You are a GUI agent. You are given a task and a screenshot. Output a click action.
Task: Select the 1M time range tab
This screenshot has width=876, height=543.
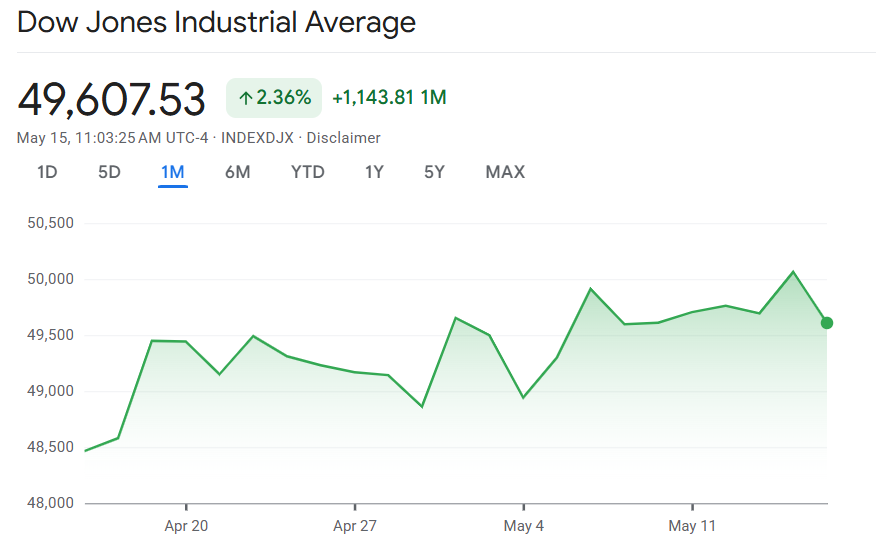click(x=173, y=172)
